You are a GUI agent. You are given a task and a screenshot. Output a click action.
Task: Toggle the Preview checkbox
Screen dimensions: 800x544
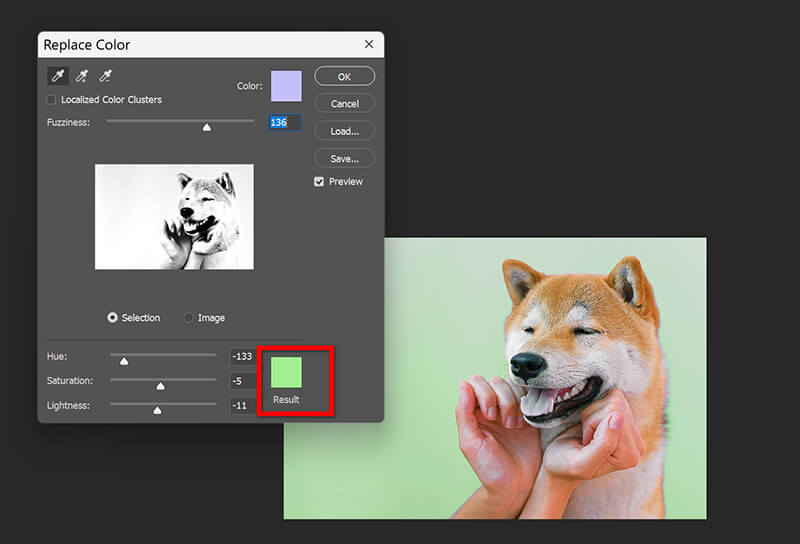pos(319,182)
